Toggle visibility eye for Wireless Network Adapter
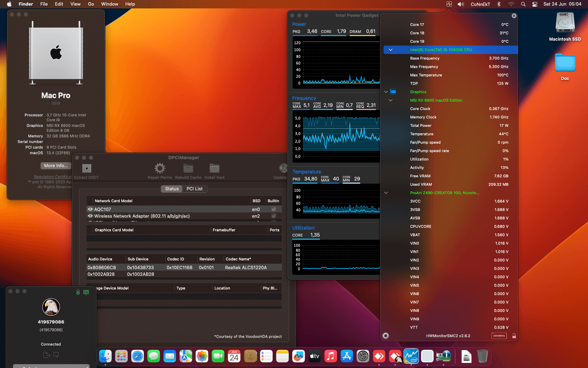The height and width of the screenshot is (368, 588). coord(90,216)
